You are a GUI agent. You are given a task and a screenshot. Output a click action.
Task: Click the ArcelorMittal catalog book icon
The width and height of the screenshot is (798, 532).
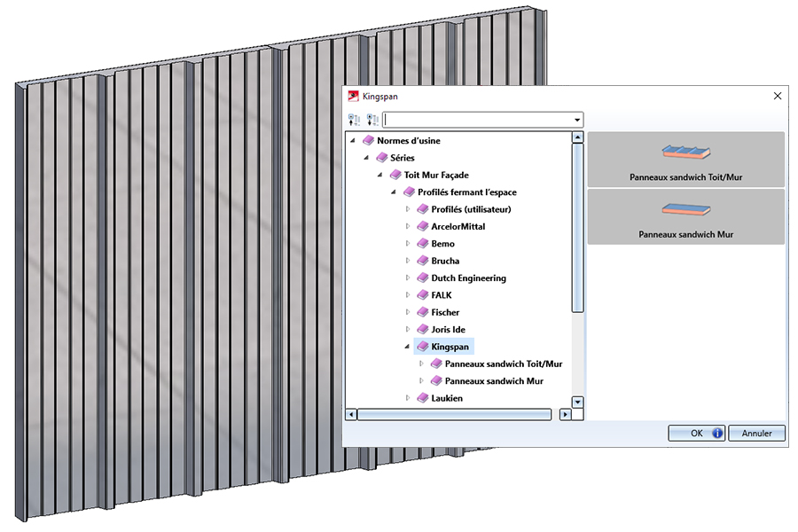click(x=422, y=227)
